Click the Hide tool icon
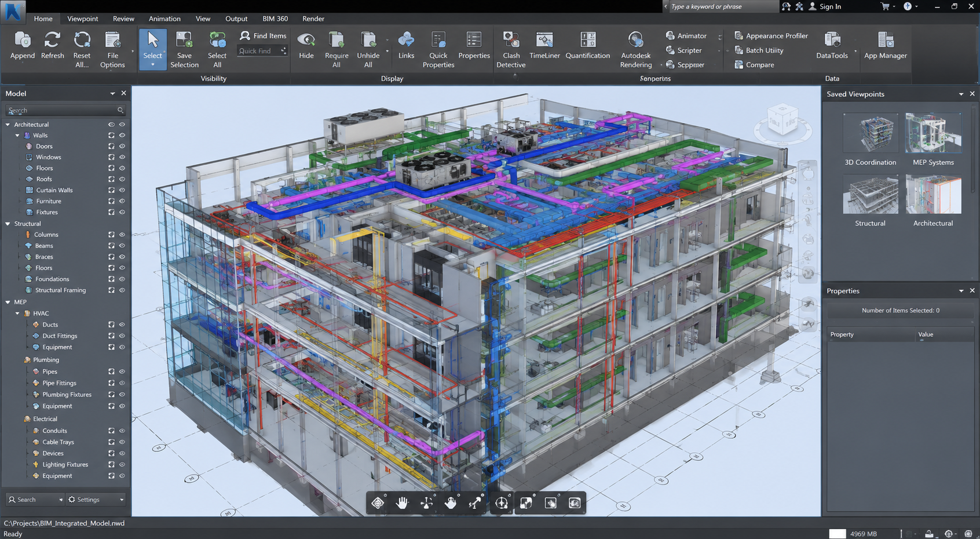 point(306,39)
